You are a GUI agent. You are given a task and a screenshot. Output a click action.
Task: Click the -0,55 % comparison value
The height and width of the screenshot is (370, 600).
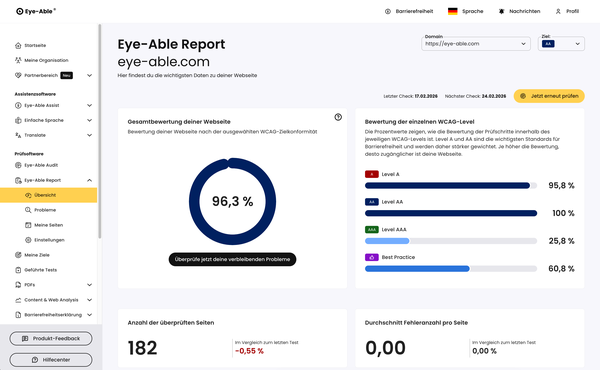(x=249, y=351)
